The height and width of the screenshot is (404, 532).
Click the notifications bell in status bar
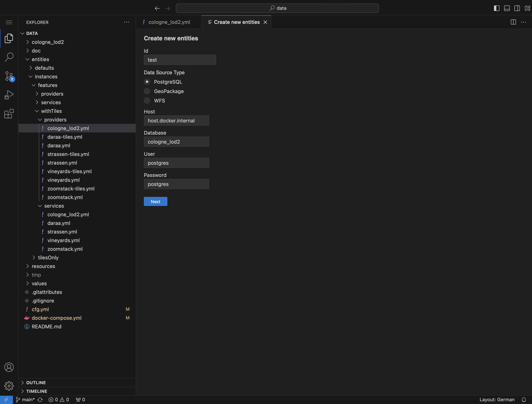[523, 399]
